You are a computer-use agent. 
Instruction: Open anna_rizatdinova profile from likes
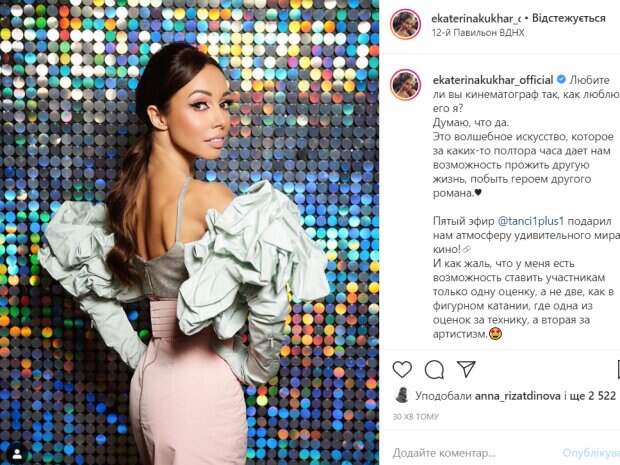click(517, 396)
